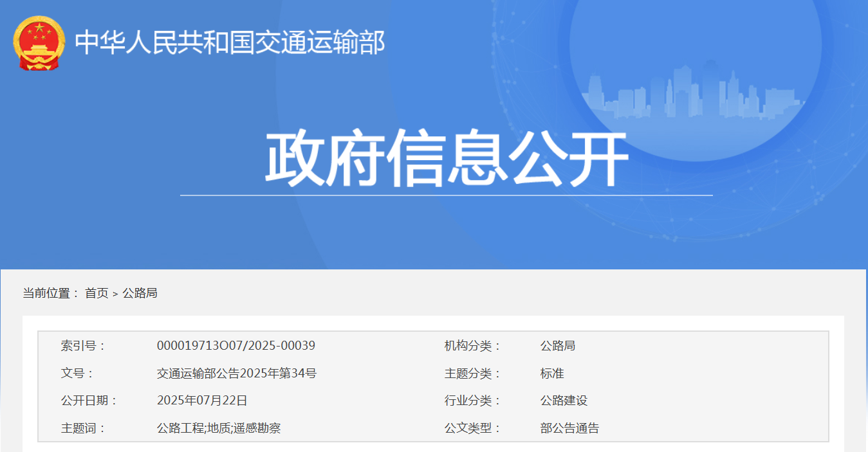
Task: Select index number 000019713O07/2025-00039
Action: [236, 346]
